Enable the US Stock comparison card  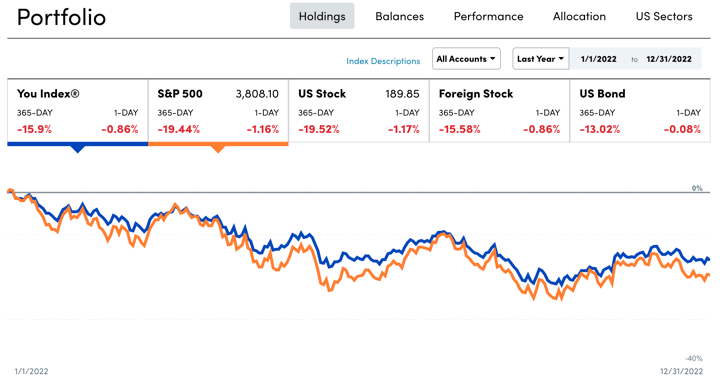tap(359, 111)
